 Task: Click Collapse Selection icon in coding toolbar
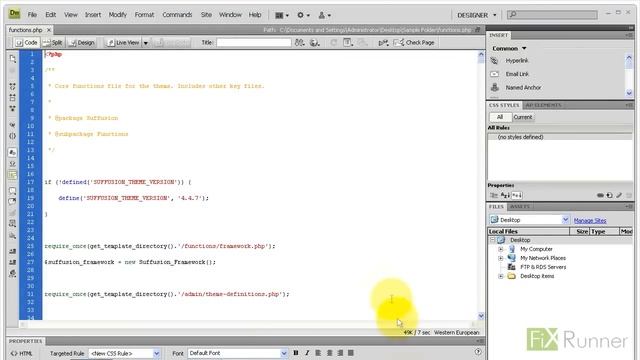[x=12, y=98]
